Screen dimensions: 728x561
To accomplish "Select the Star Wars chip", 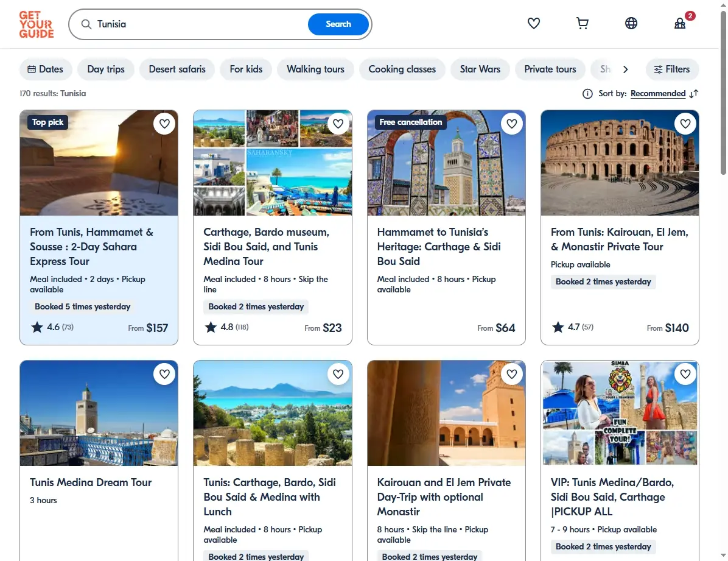I will (x=480, y=69).
